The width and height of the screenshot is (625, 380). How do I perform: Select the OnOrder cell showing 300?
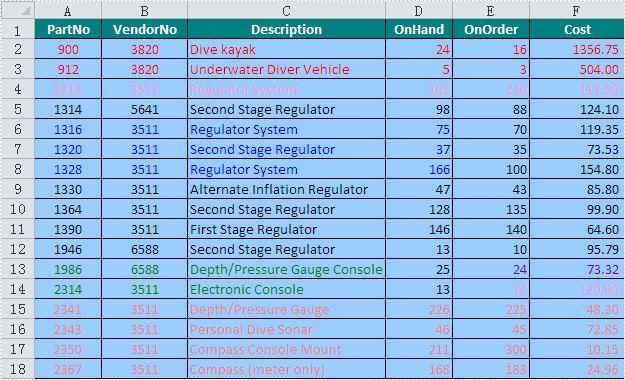pos(491,349)
